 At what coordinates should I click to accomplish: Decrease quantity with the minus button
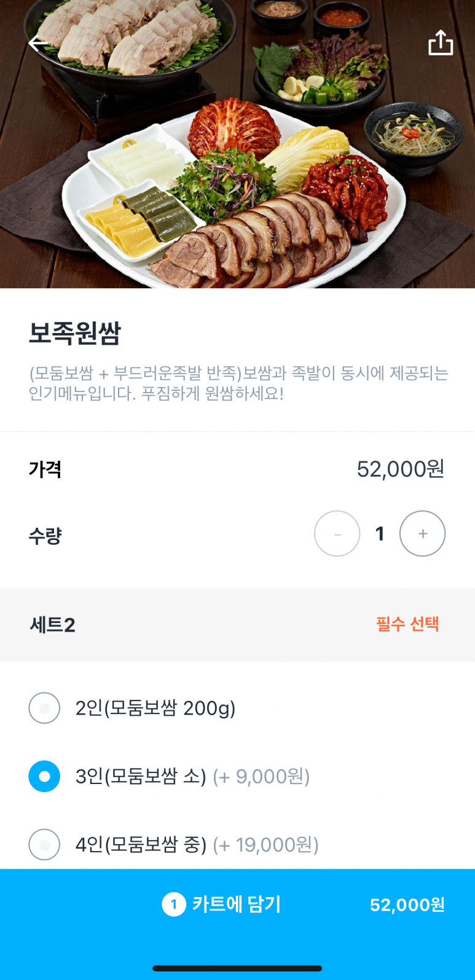(x=337, y=533)
